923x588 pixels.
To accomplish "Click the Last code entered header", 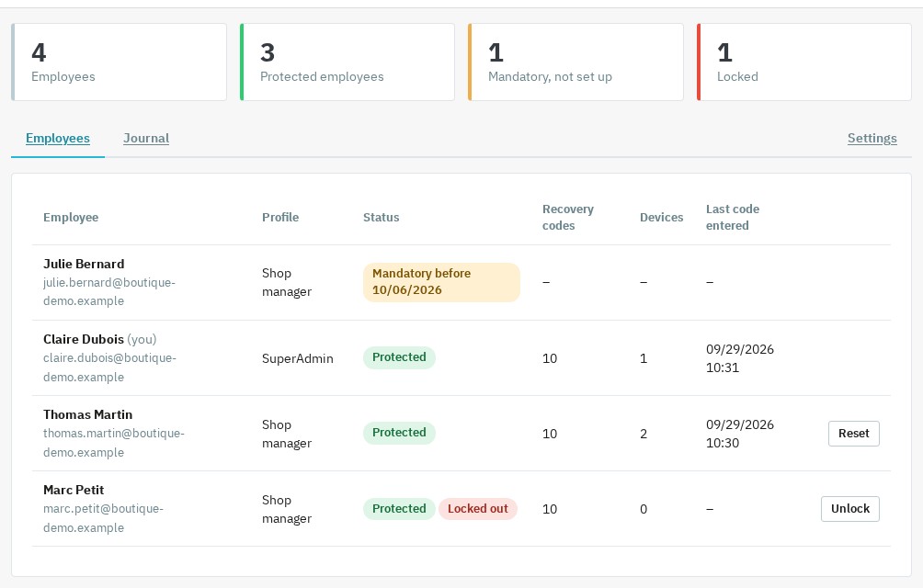I will (x=733, y=217).
